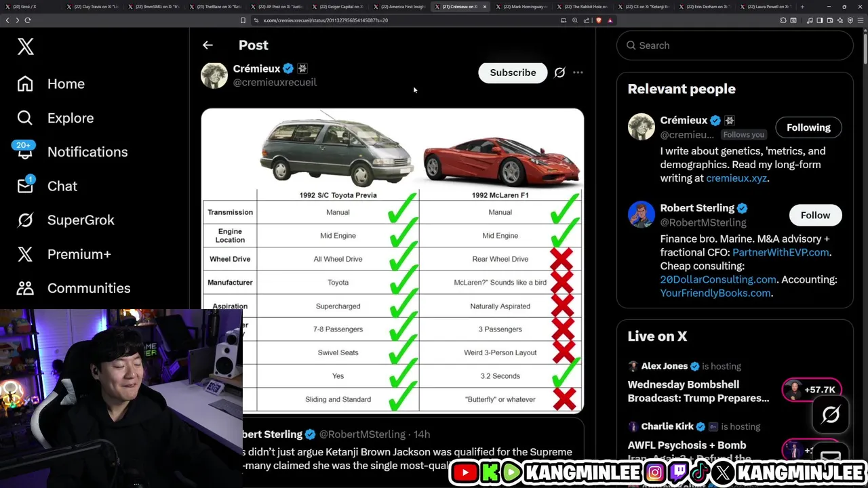Open the YourFriendlyBooks.com link
This screenshot has width=868, height=488.
coord(715,293)
